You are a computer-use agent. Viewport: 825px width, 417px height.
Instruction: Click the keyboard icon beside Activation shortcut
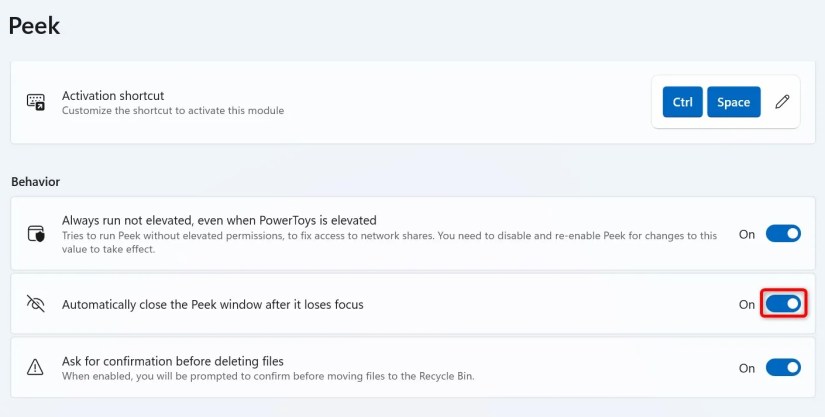(x=36, y=102)
